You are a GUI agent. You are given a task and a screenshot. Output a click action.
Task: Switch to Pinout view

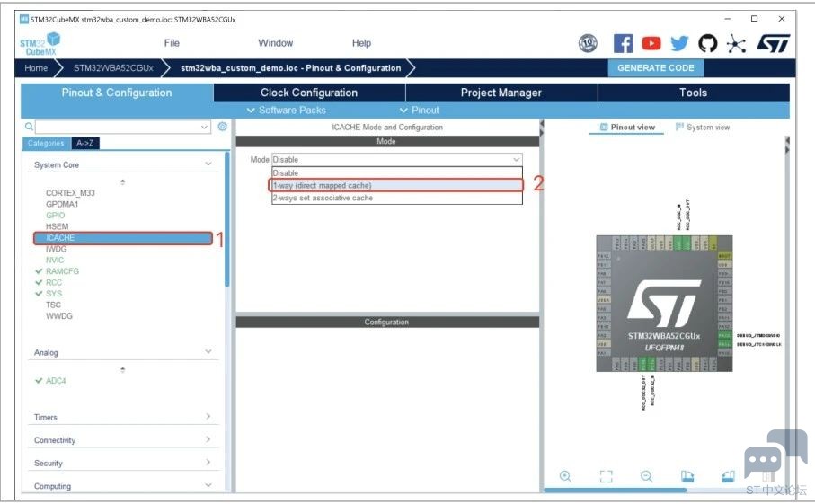pos(627,128)
